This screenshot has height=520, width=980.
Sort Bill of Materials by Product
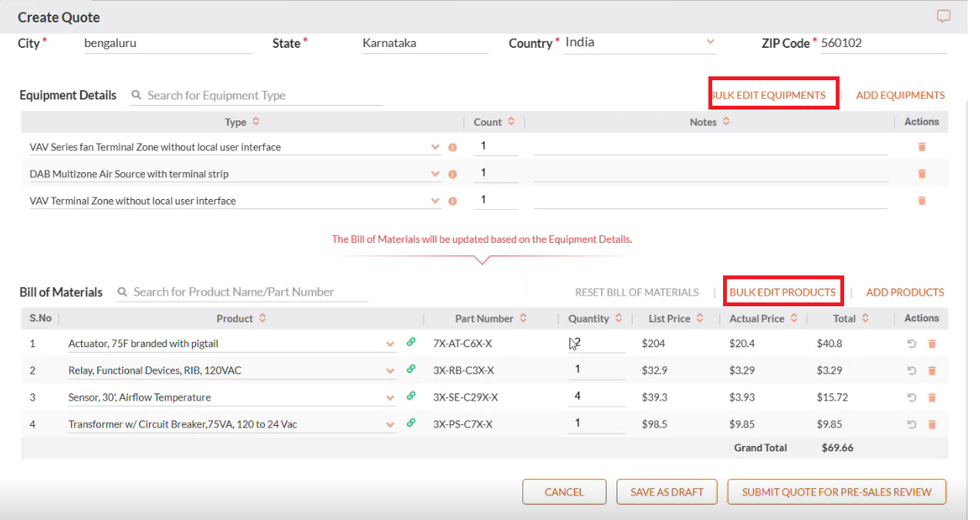click(x=262, y=318)
